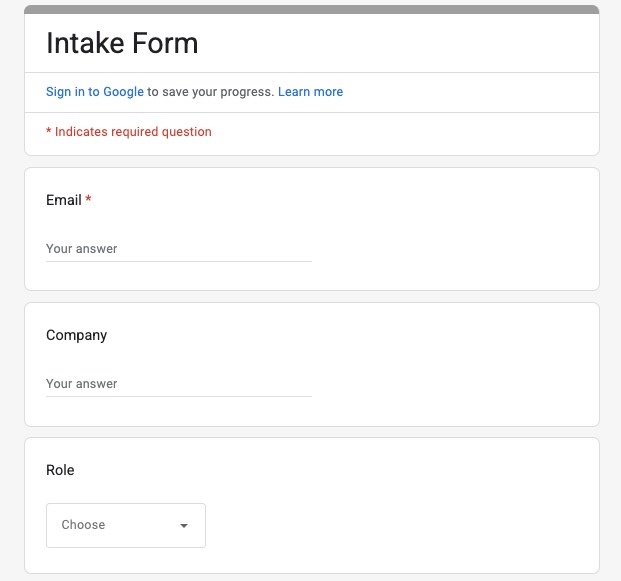Click the underline beneath the Email field

[178, 262]
